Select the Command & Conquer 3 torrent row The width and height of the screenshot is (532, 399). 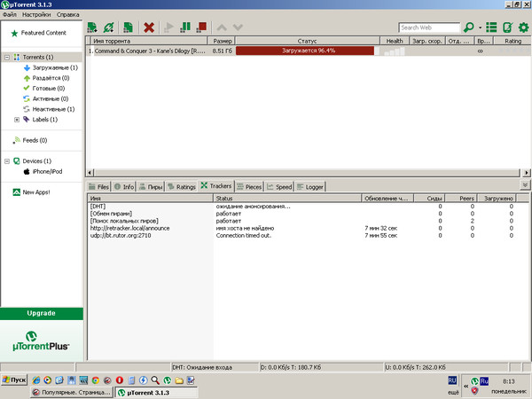point(308,51)
